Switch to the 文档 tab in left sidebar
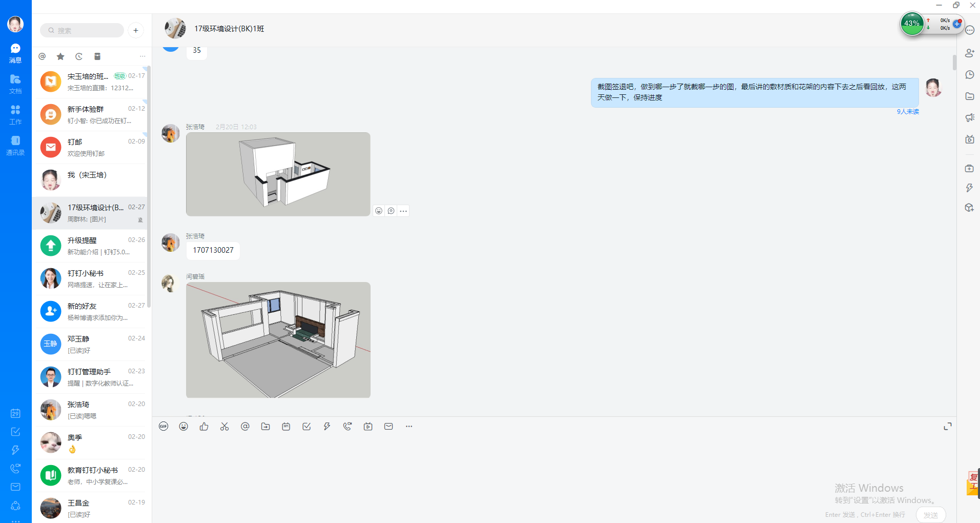 point(15,84)
